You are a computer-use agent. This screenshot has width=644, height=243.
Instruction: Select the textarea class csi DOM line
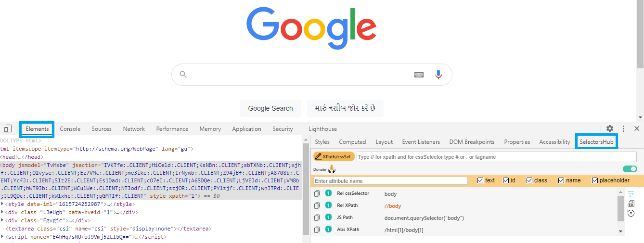coord(108,229)
